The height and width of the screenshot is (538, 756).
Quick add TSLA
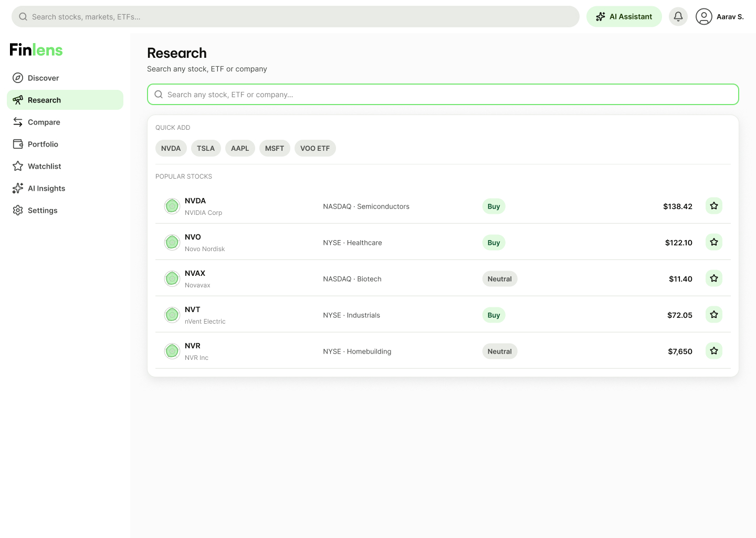click(x=206, y=148)
